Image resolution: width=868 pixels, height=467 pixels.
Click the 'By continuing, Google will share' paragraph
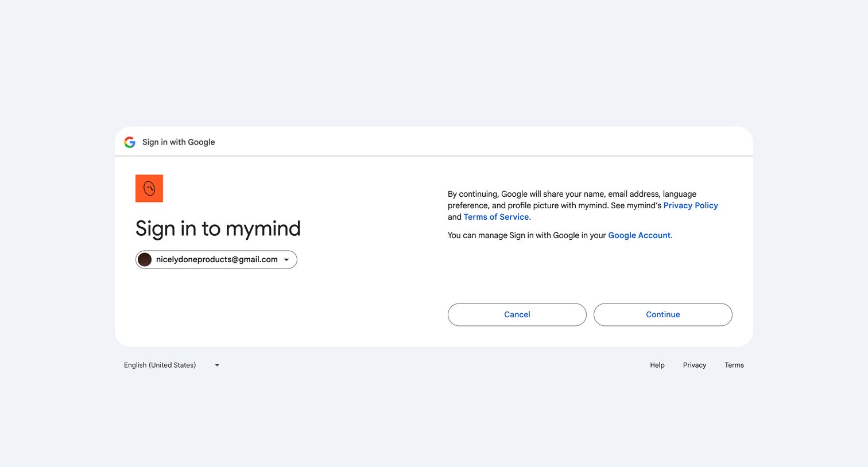pos(583,205)
